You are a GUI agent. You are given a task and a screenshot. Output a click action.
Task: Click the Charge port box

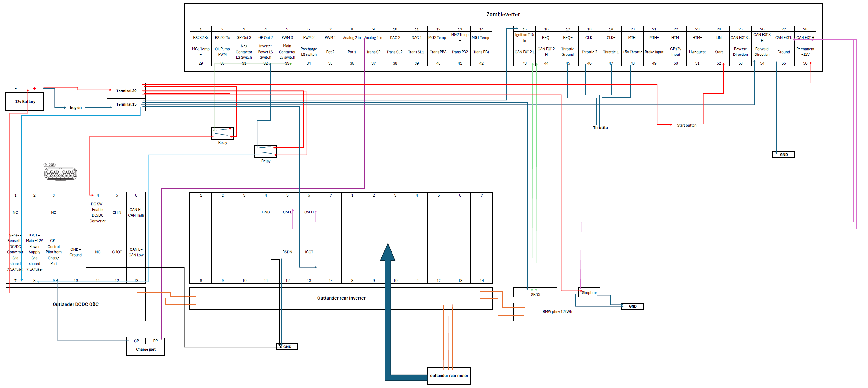tap(146, 349)
